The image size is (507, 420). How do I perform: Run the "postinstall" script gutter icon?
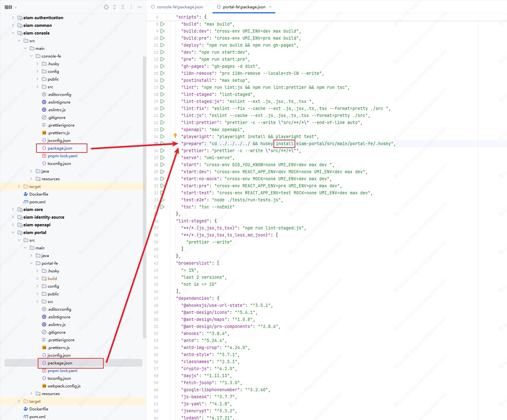coord(162,80)
